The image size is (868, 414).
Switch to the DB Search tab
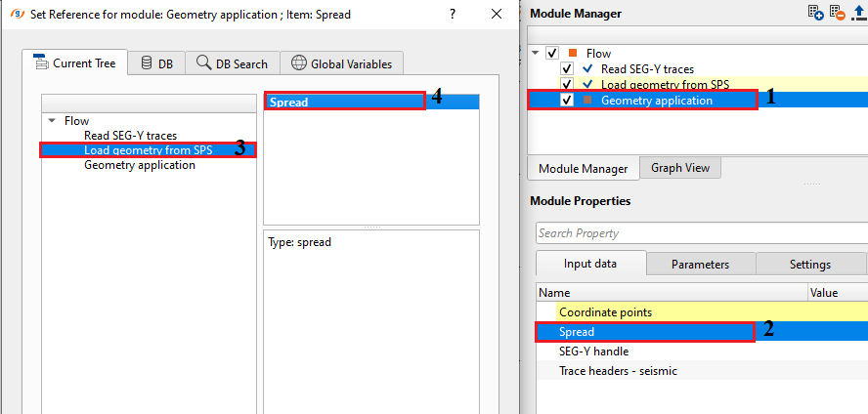pos(232,63)
